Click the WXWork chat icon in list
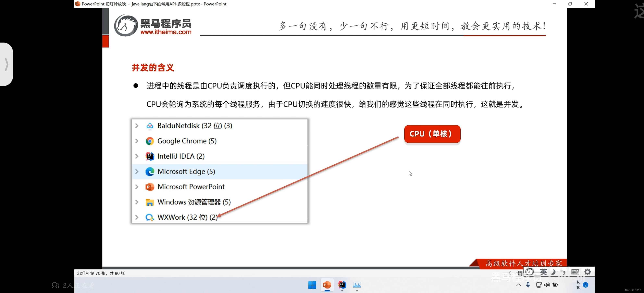644x293 pixels. tap(150, 218)
